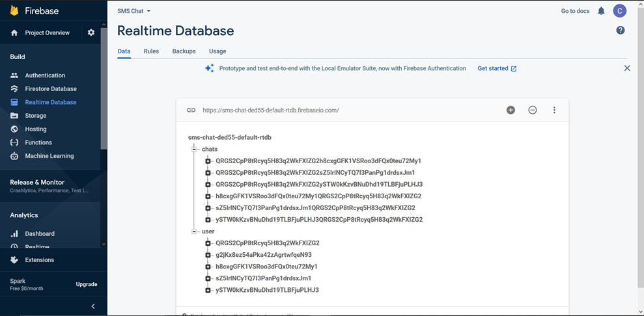Open Project Overview
The height and width of the screenshot is (316, 644).
[x=48, y=33]
